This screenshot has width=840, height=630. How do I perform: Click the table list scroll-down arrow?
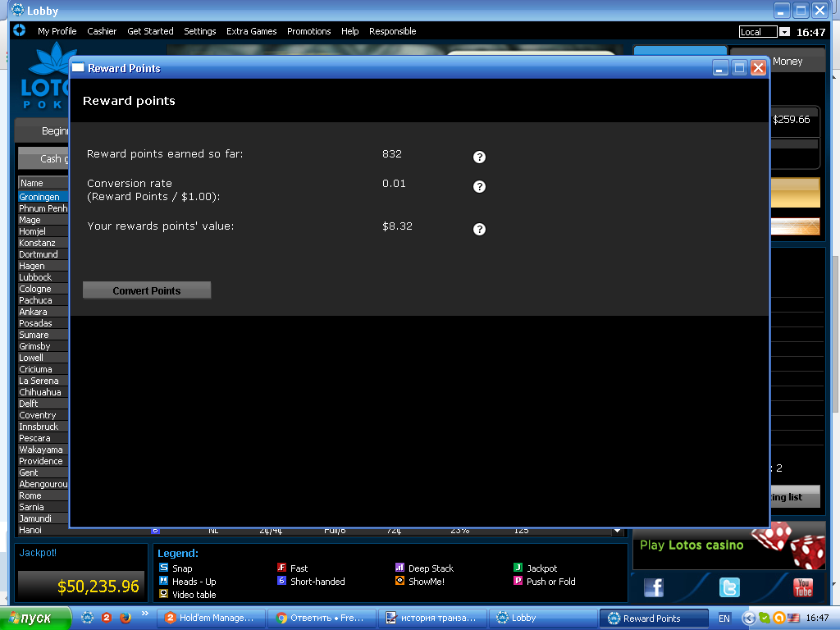point(617,531)
